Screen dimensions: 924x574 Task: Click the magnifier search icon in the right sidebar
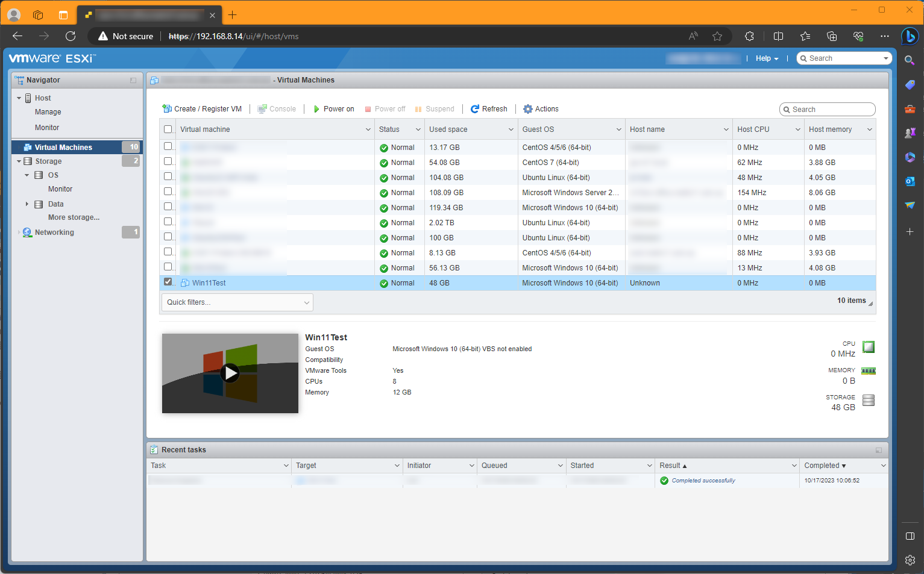[910, 60]
